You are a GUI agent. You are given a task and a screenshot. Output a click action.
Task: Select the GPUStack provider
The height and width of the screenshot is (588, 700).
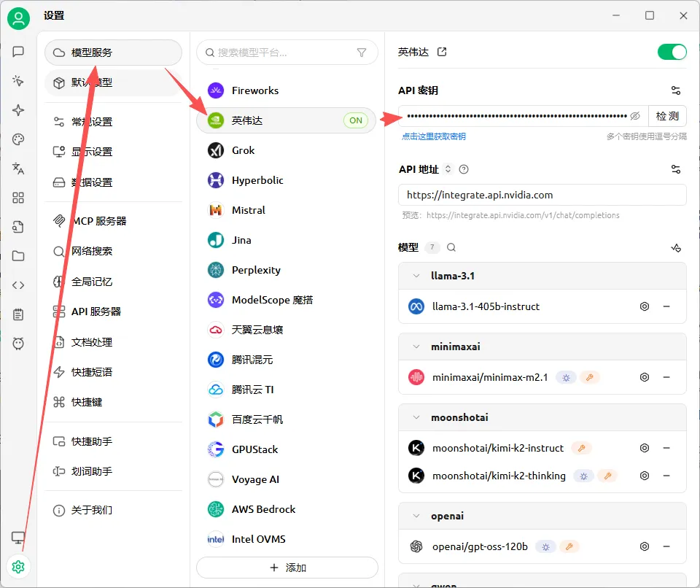[286, 449]
